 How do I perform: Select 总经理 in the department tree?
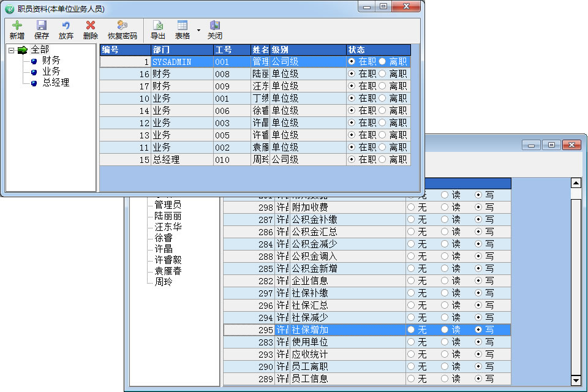[56, 83]
